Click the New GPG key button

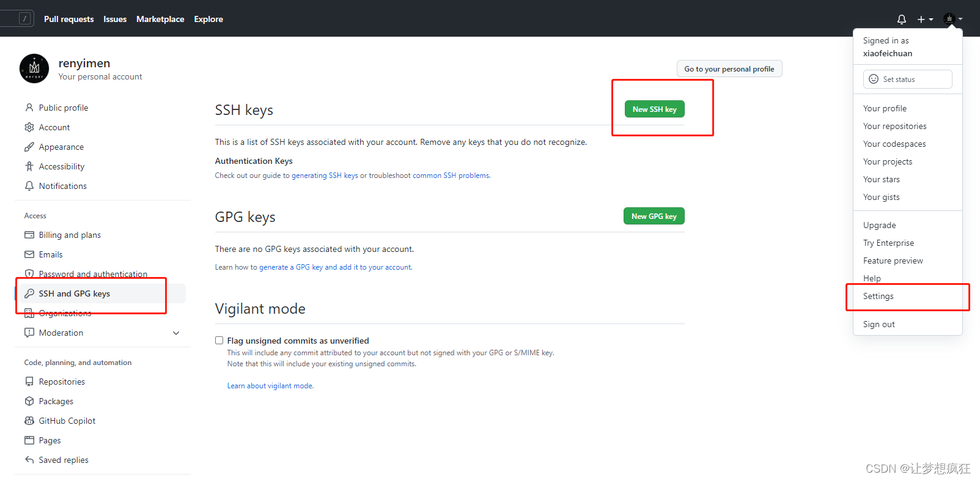point(654,216)
